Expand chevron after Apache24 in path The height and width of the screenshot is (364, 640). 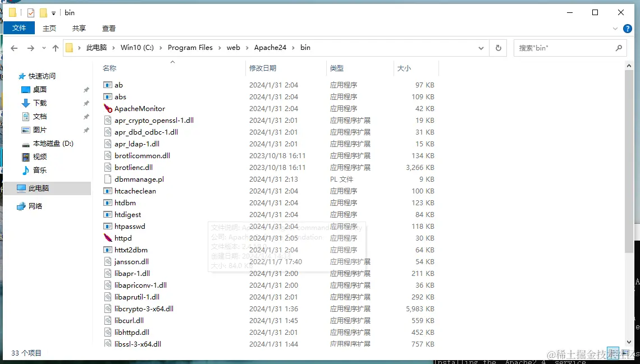pyautogui.click(x=293, y=48)
